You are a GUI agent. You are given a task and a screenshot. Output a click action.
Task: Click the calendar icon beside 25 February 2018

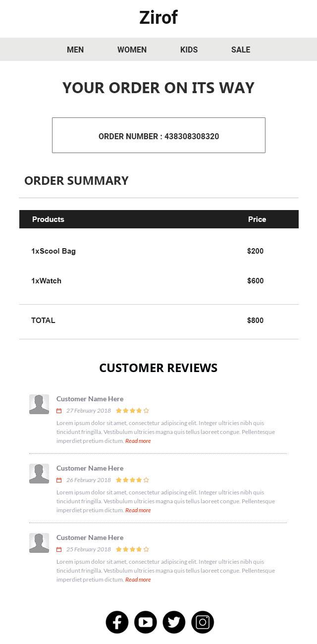coord(59,549)
